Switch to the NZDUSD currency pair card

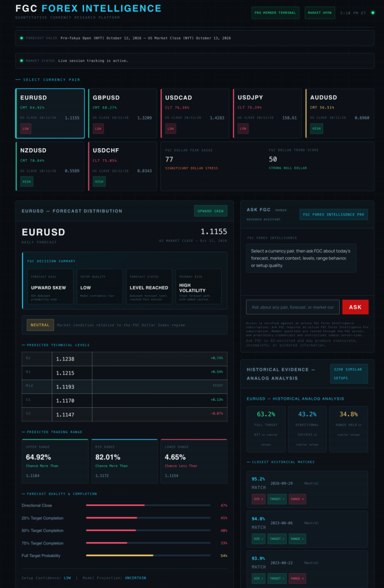50,166
